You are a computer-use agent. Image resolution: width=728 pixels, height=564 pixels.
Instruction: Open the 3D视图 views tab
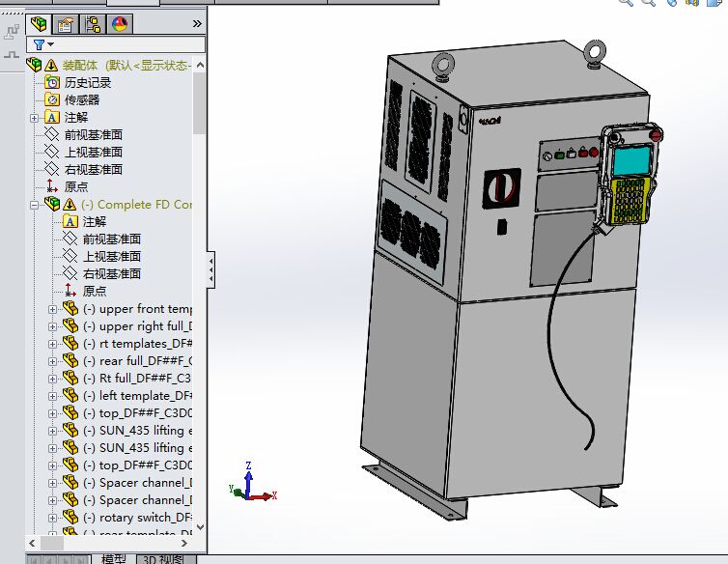162,559
